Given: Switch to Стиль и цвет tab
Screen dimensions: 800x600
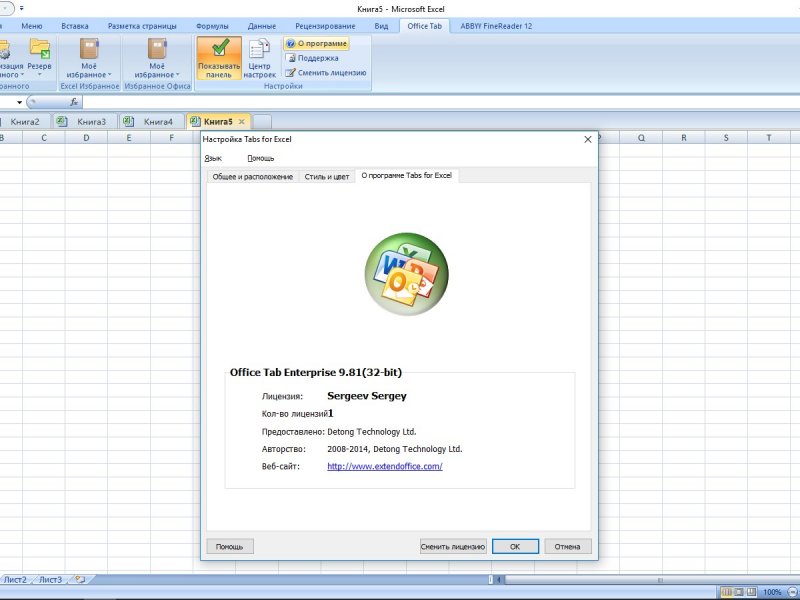Looking at the screenshot, I should pos(327,177).
